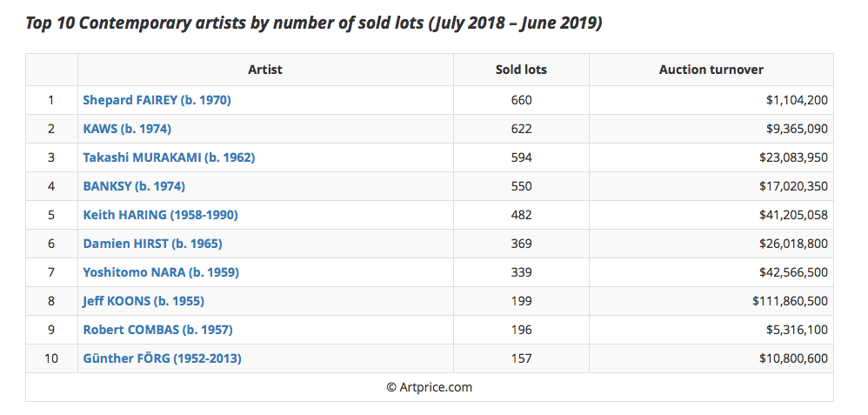Image resolution: width=868 pixels, height=415 pixels.
Task: Select Günther FÖRG (1952-2013) link
Action: [x=162, y=358]
